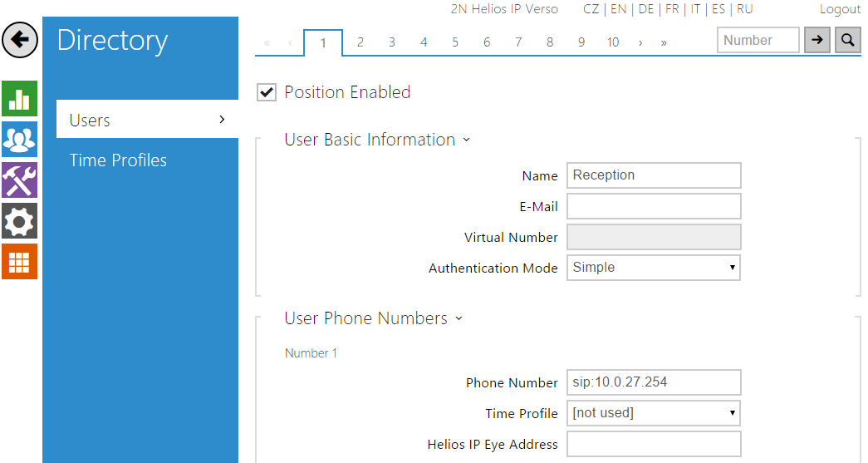Open the purple Hardware tools icon
868x463 pixels.
click(19, 180)
